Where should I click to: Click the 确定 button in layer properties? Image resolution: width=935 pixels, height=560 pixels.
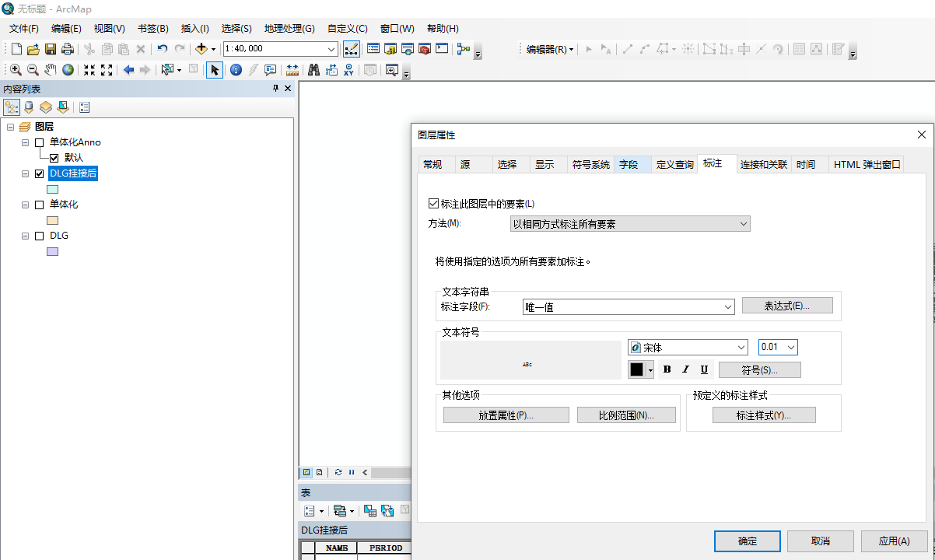coord(748,541)
